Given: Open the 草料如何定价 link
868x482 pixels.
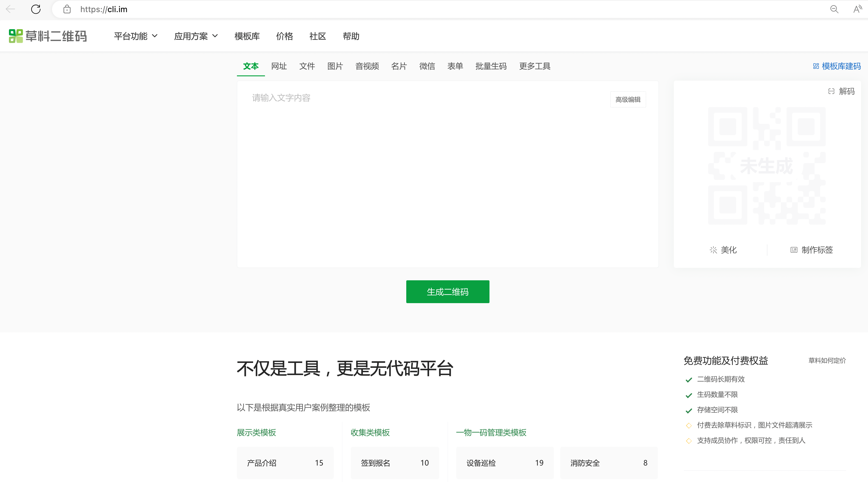Looking at the screenshot, I should pos(827,360).
